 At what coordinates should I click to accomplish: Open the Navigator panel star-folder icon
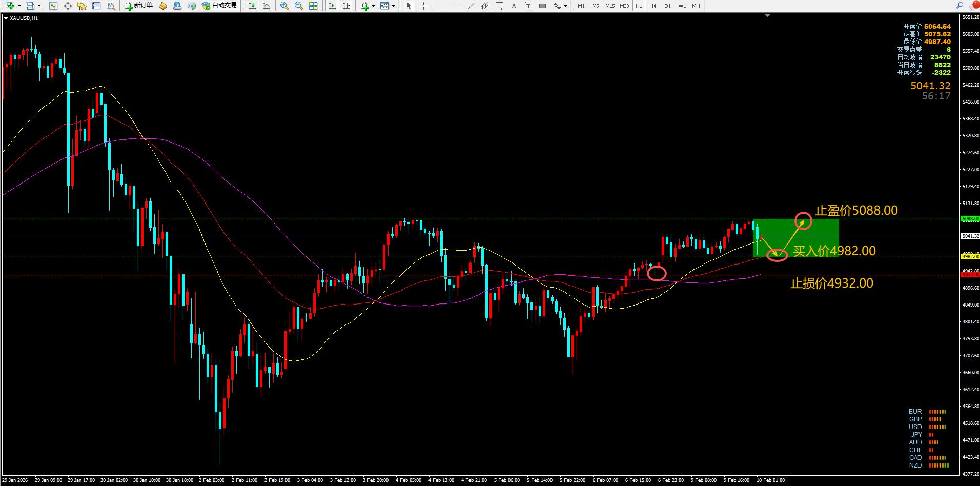(81, 6)
